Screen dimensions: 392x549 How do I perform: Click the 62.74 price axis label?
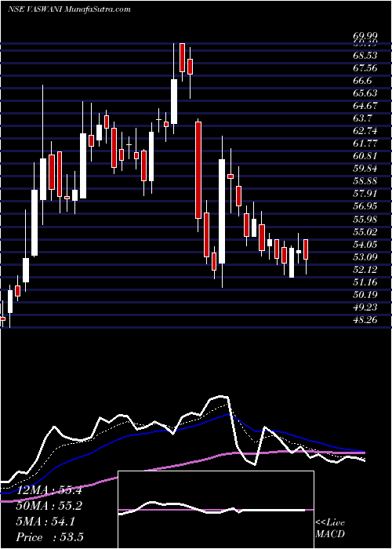(x=365, y=131)
